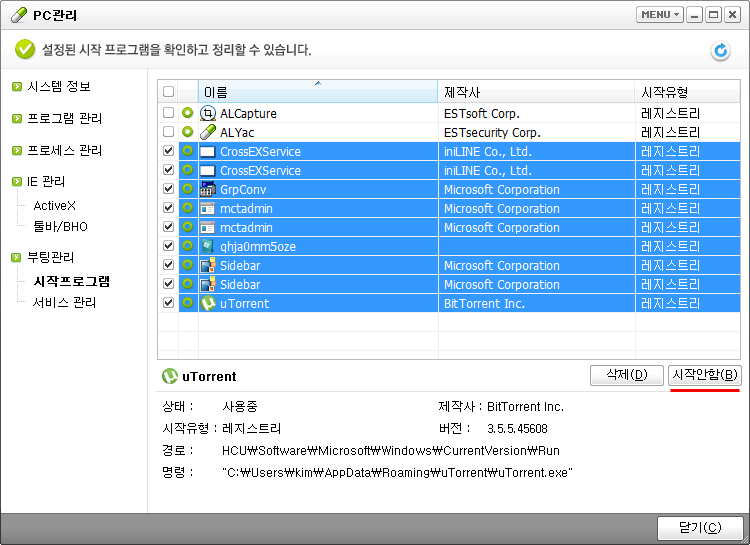Sort by the 시작유형 column header

click(687, 91)
